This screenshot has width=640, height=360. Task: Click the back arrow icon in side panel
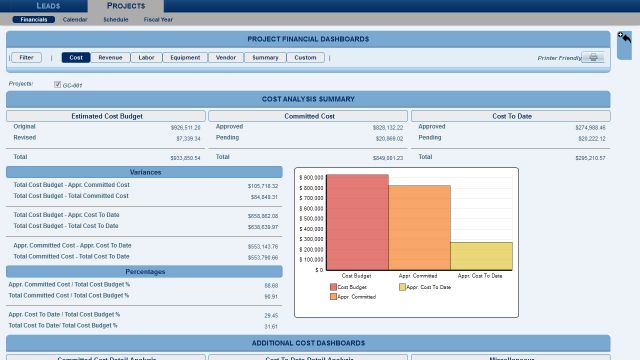tap(625, 38)
